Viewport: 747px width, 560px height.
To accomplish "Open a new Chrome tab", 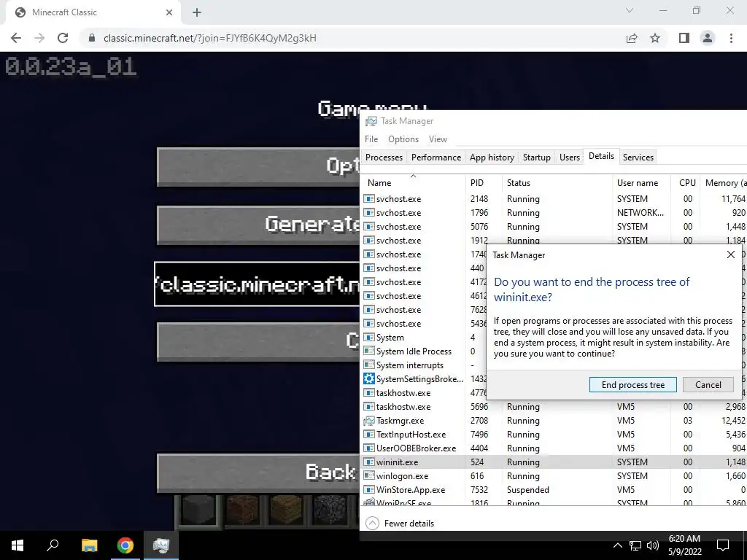I will pos(197,13).
